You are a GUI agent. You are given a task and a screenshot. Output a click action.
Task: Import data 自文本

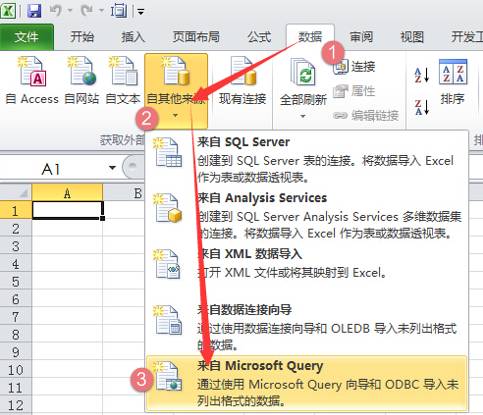[x=123, y=82]
